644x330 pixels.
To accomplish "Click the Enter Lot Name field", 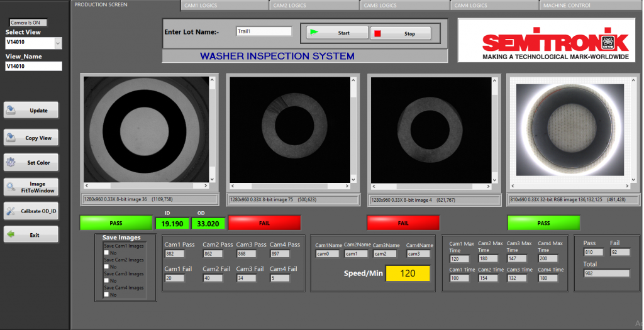I will [264, 31].
